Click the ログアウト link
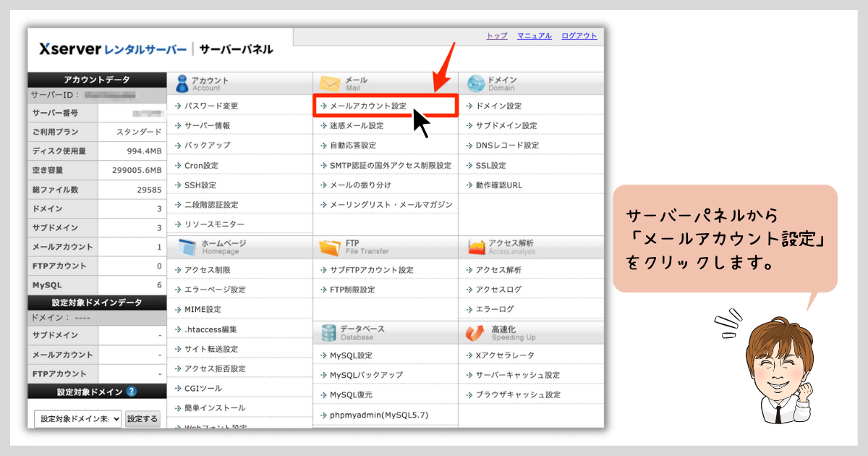Screen dimensions: 868x456 coord(579,36)
